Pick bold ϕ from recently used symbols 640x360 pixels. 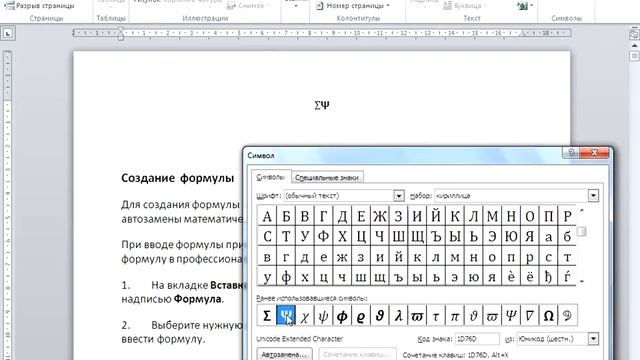[342, 316]
